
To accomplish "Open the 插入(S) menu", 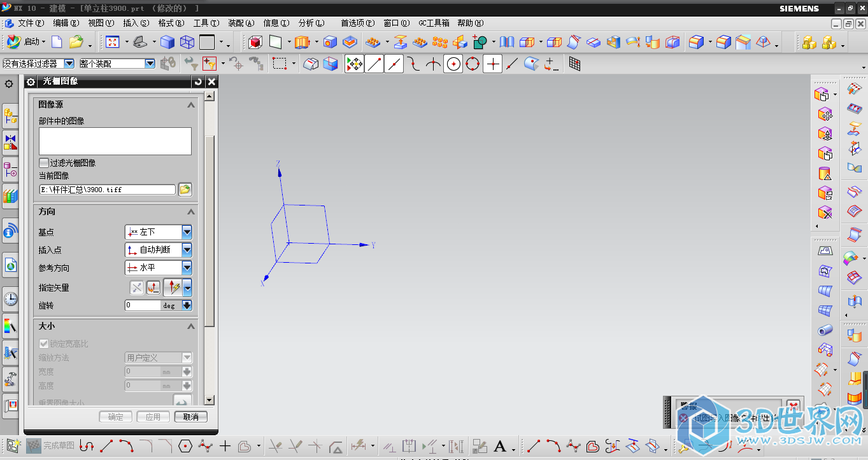I will point(136,23).
